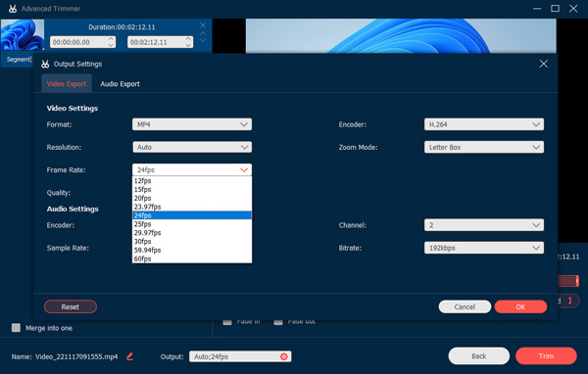Viewport: 588px width, 374px height.
Task: Choose 23.97fps from the frame rate list
Action: (192, 207)
